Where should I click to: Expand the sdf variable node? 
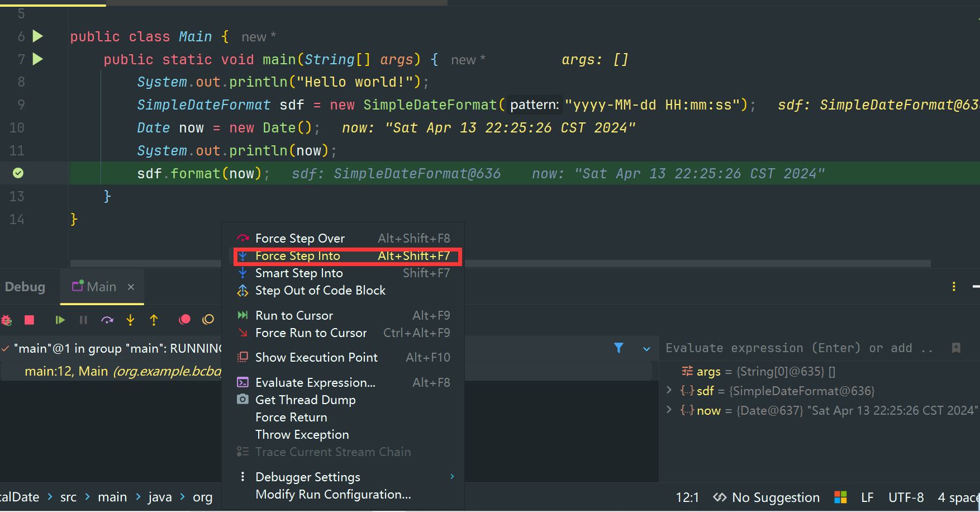tap(669, 390)
